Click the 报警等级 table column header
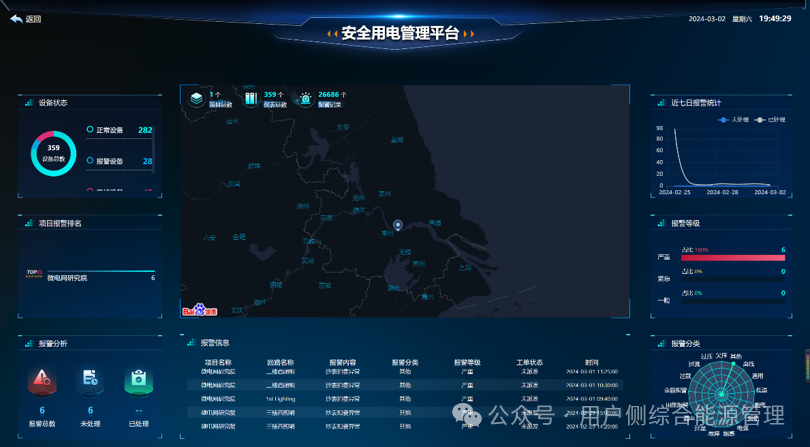 pos(468,363)
